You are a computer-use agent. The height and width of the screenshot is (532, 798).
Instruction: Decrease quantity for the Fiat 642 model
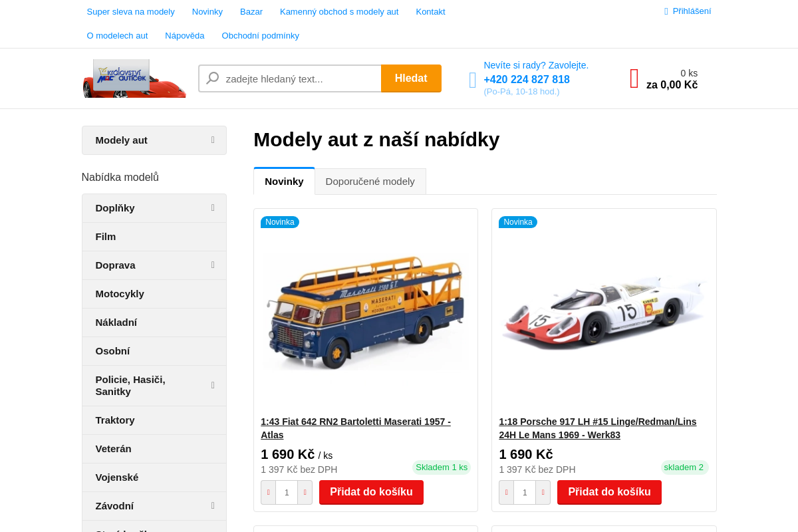pos(269,493)
